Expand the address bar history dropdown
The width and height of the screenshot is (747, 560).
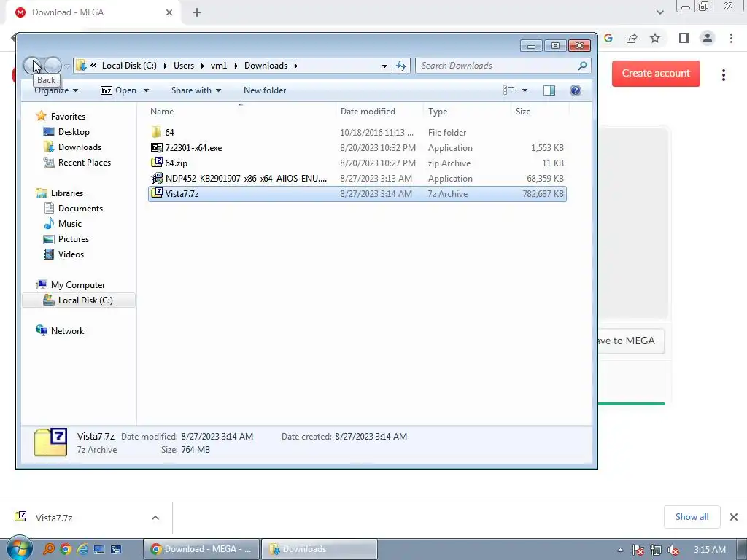384,66
